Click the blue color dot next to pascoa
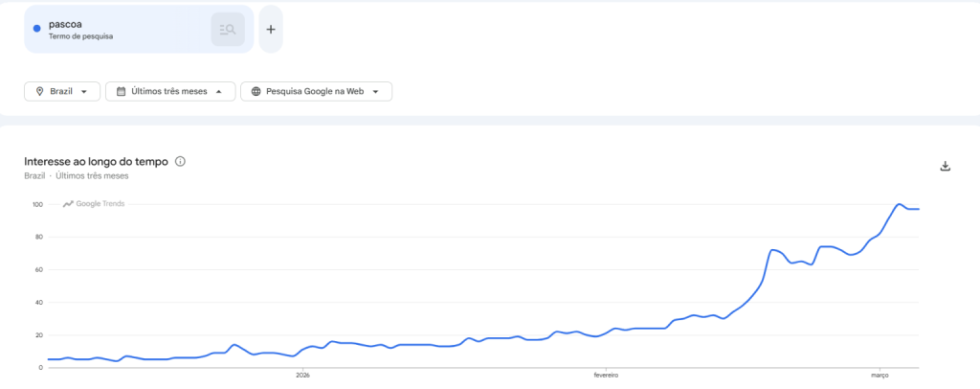980x389 pixels. click(x=36, y=29)
